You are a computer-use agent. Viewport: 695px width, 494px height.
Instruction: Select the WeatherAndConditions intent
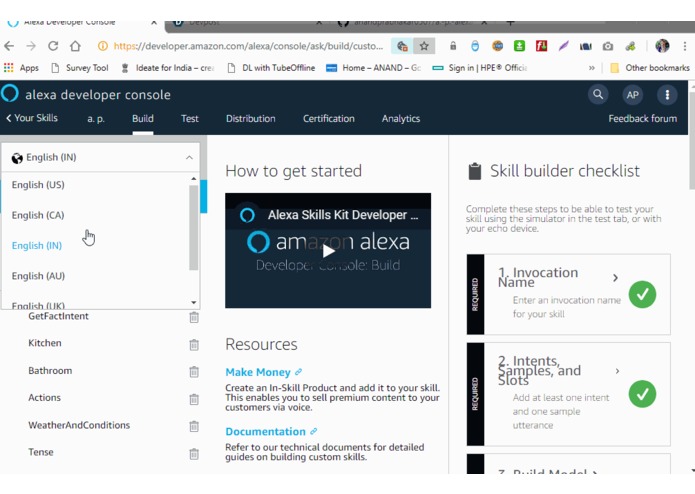[x=79, y=425]
